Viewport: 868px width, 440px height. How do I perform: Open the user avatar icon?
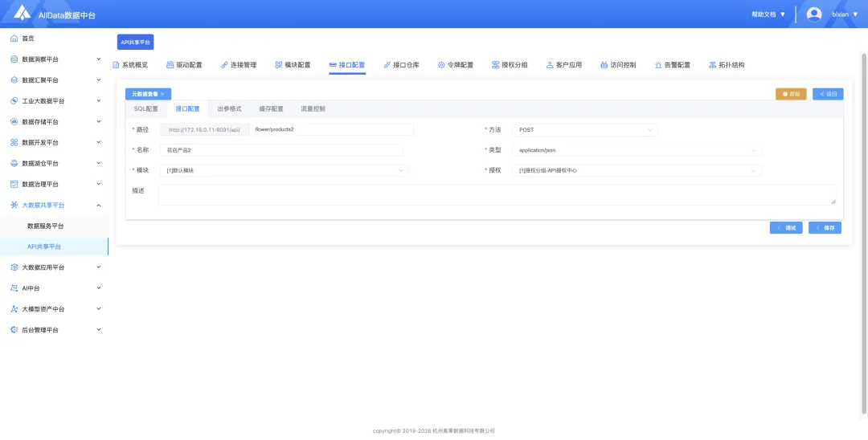coord(813,14)
